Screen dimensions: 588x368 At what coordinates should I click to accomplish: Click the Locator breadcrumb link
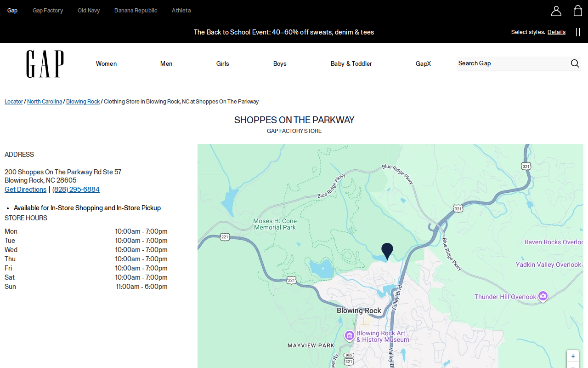tap(14, 102)
